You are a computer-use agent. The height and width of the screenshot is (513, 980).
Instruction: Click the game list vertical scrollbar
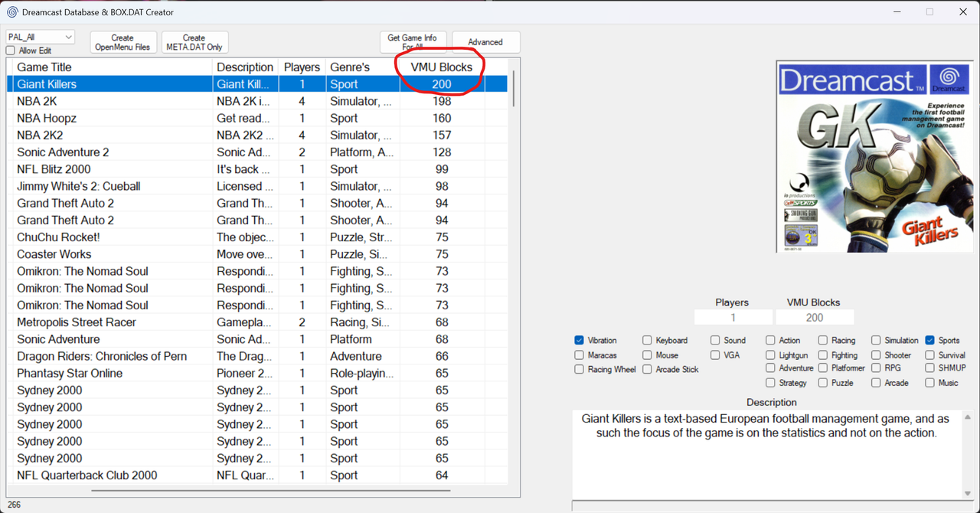514,89
